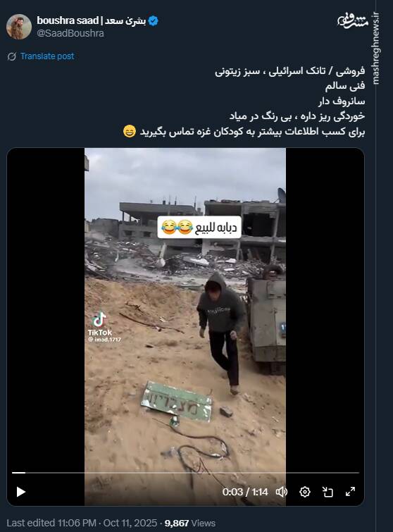Click the blue verified badge
393x532 pixels.
(x=154, y=20)
